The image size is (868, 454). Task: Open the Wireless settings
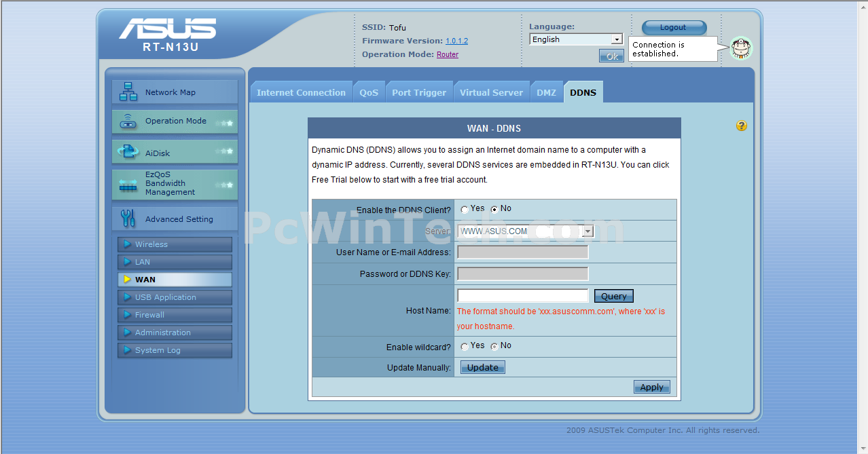coord(175,244)
